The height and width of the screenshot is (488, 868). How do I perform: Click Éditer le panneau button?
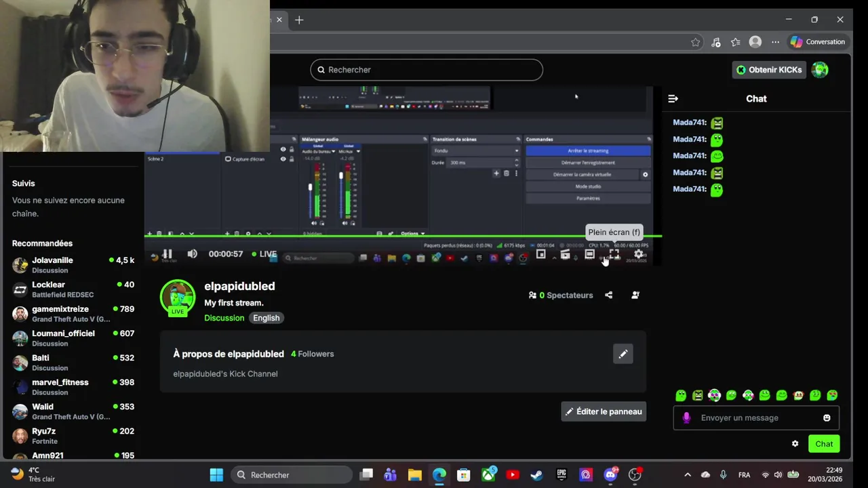tap(604, 411)
